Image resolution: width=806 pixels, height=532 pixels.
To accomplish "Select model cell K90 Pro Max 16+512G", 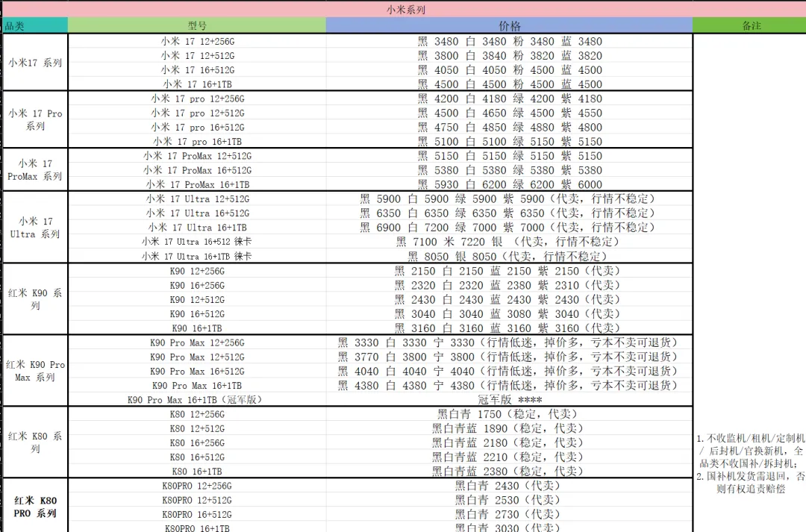I will [197, 371].
